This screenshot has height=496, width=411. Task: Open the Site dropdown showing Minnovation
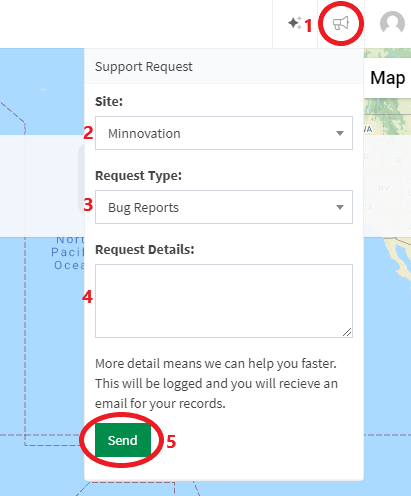tap(224, 133)
